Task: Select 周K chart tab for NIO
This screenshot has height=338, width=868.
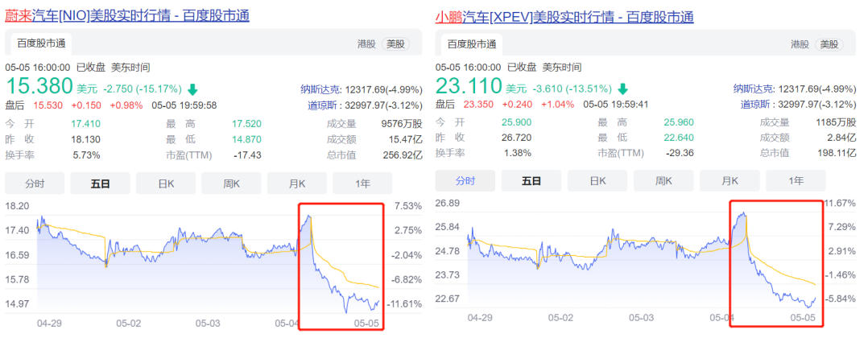Action: (231, 183)
